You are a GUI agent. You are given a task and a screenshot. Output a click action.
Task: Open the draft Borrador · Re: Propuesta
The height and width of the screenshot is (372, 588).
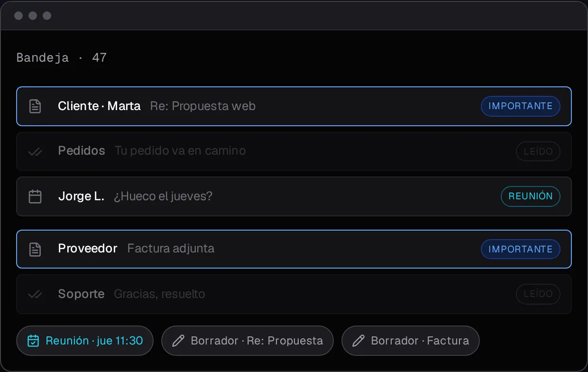(248, 341)
